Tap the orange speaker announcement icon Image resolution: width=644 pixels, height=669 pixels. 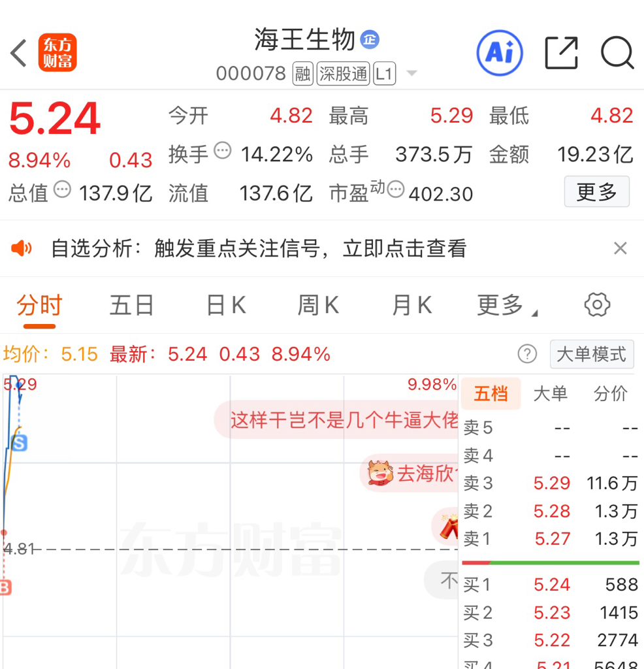pos(22,248)
